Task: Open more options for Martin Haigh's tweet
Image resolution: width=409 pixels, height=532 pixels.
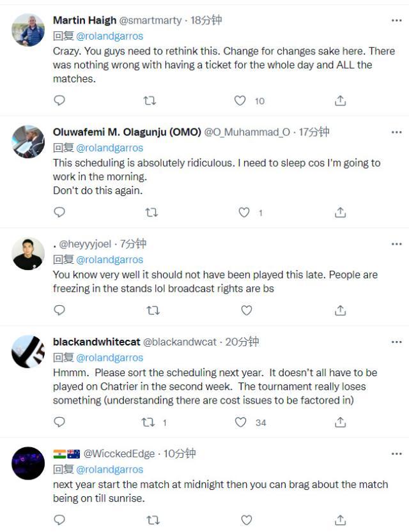Action: pyautogui.click(x=396, y=20)
